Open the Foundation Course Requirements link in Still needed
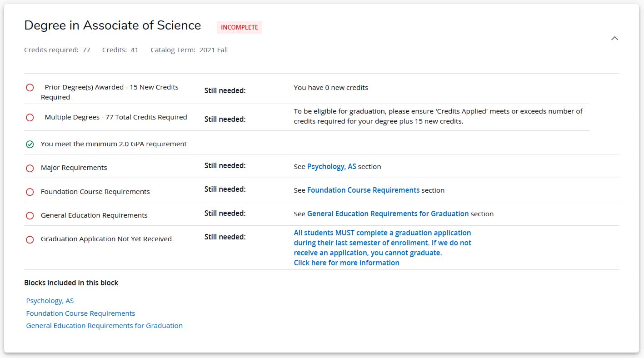The height and width of the screenshot is (358, 644). 363,190
